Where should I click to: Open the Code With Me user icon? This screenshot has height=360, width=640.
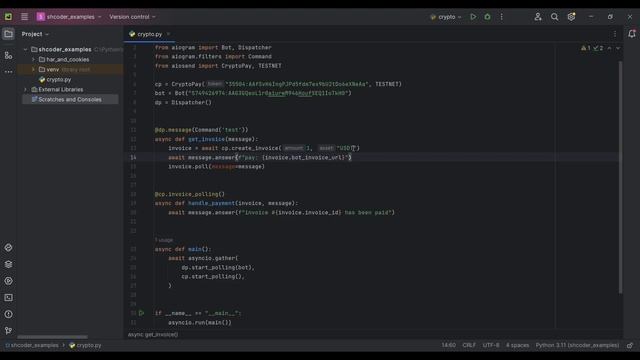point(538,17)
